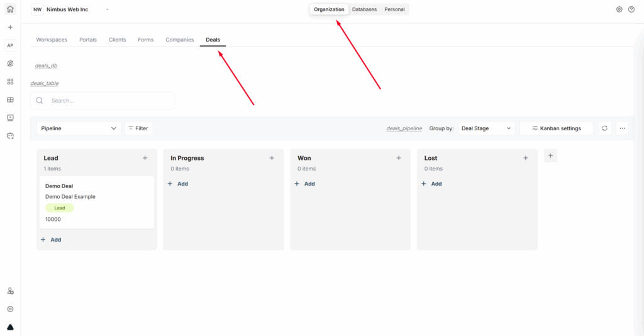
Task: Open settings gear icon in top right
Action: [619, 9]
